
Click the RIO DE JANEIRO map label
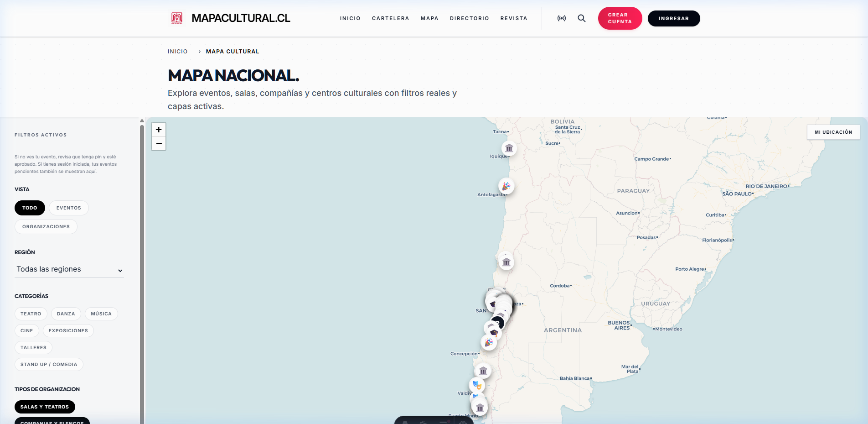[766, 186]
